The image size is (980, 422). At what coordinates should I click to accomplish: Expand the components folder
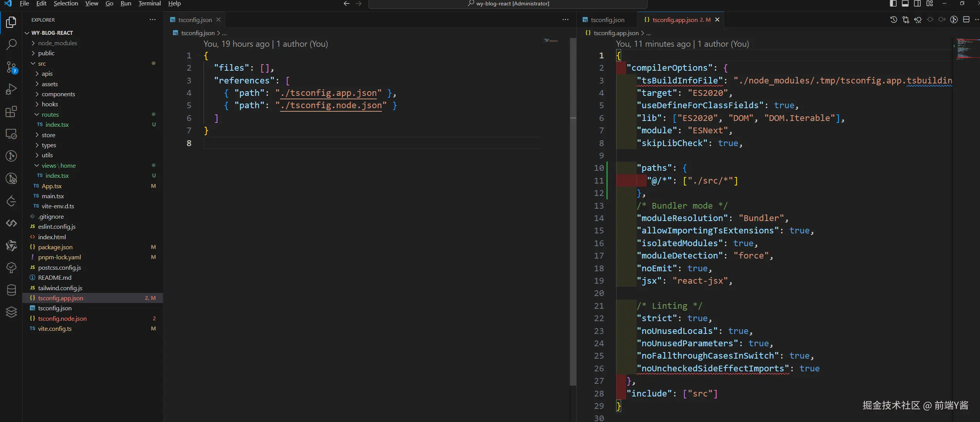tap(58, 94)
